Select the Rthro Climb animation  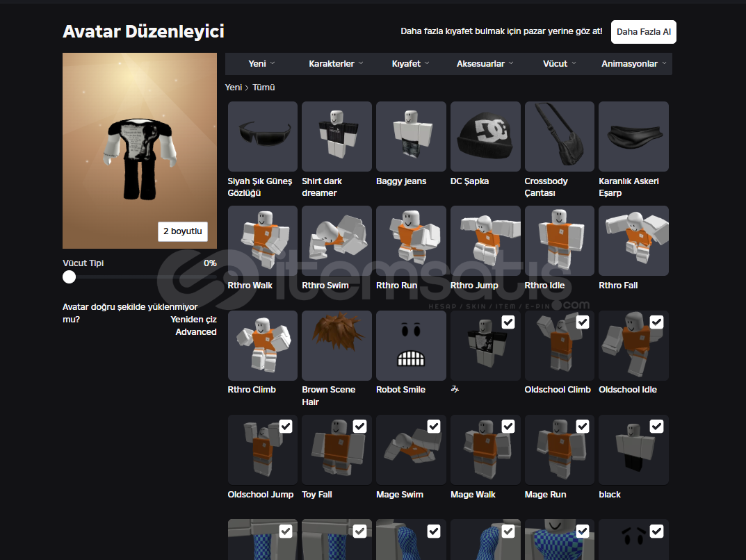tap(263, 345)
